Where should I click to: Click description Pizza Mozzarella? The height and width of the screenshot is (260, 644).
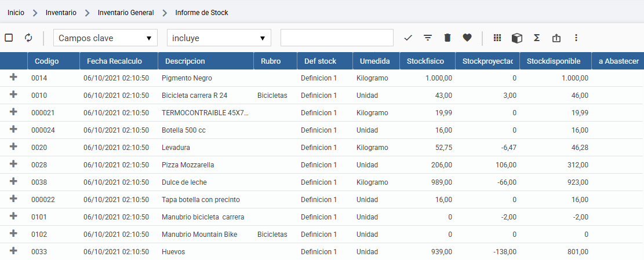tap(188, 165)
